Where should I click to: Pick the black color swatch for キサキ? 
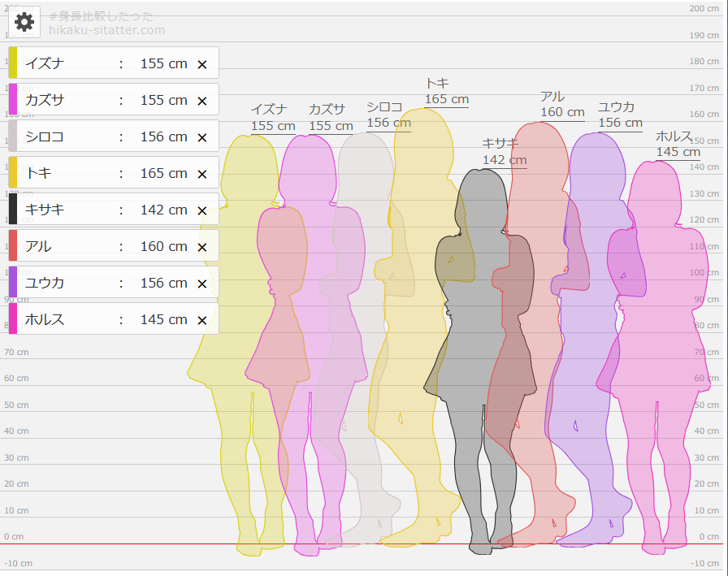click(13, 210)
